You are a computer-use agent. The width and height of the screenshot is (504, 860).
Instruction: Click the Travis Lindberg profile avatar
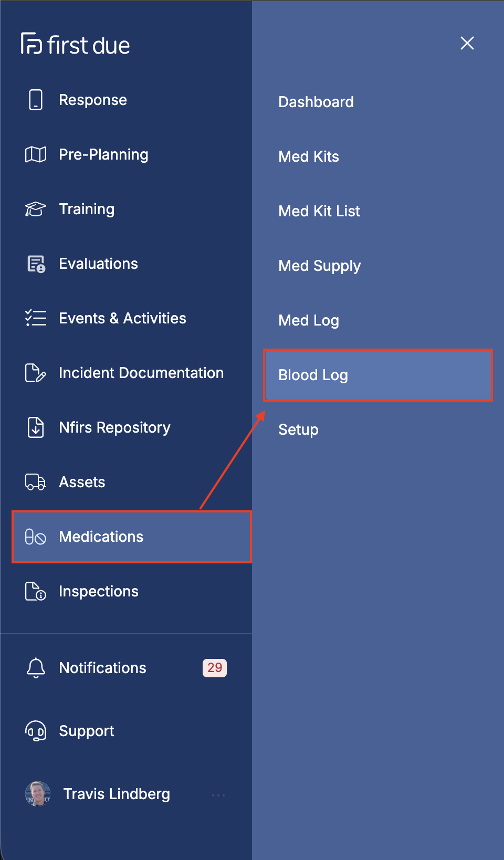[x=38, y=794]
